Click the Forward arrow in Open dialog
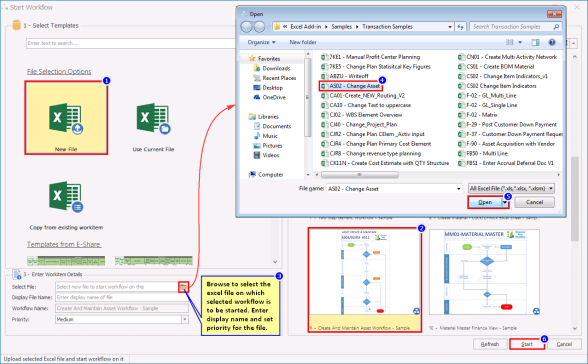 [259, 27]
